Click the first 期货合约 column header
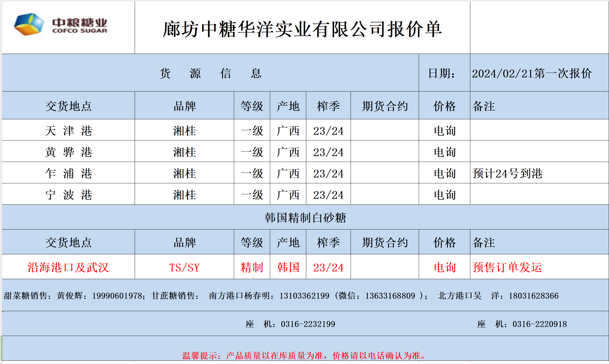 [x=385, y=106]
